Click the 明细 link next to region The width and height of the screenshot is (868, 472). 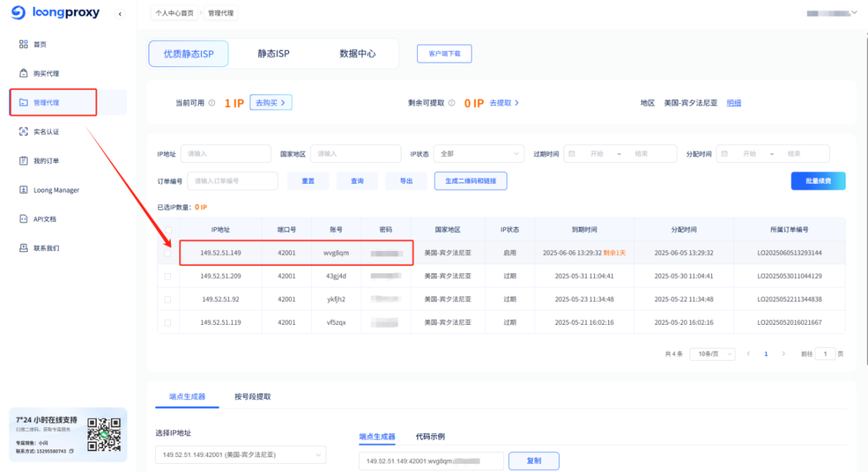click(734, 103)
